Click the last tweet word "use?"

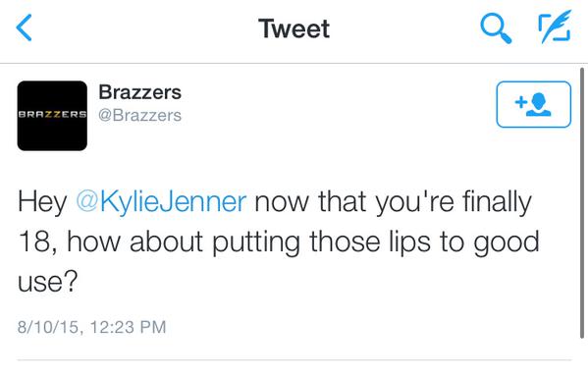[x=48, y=281]
